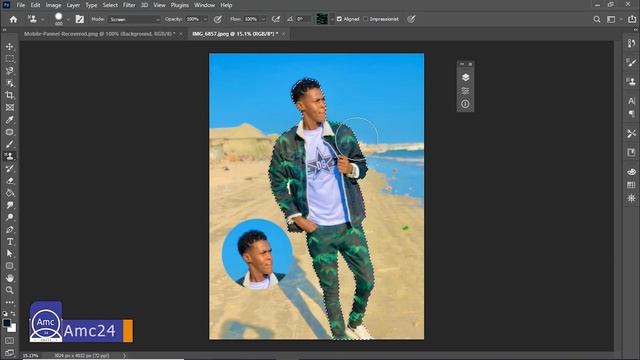The height and width of the screenshot is (360, 640).
Task: Select the Brush tool
Action: [x=9, y=144]
